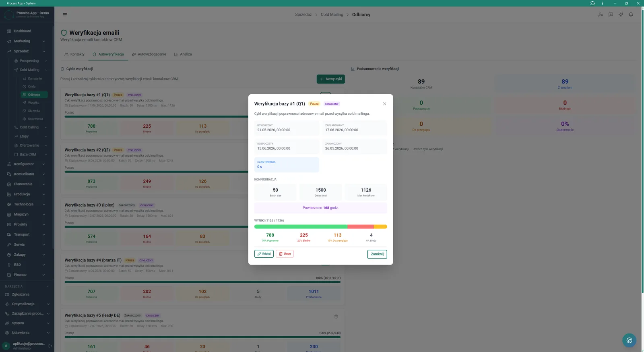Screen dimensions: 644x352
Task: Click the Sprzedaż breadcrumb
Action: (303, 14)
